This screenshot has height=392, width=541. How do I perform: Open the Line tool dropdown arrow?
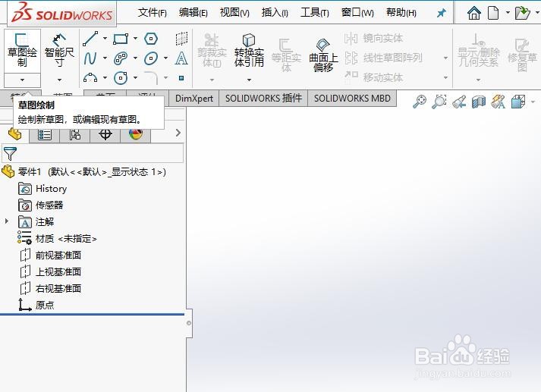105,39
